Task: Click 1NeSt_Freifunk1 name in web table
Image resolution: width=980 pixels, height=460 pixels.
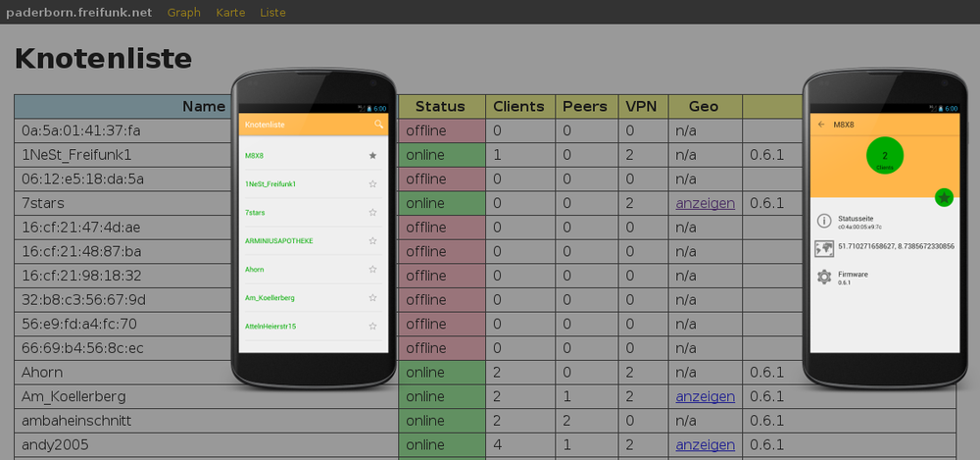Action: (76, 155)
